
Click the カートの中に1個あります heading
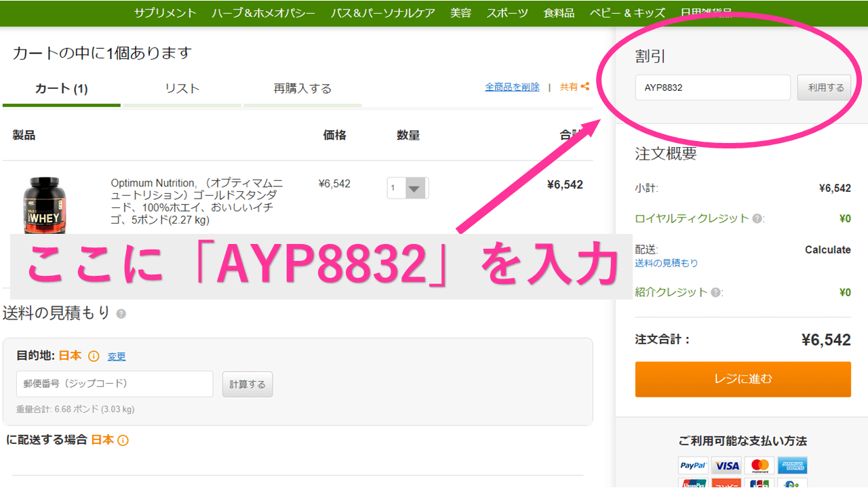click(102, 53)
